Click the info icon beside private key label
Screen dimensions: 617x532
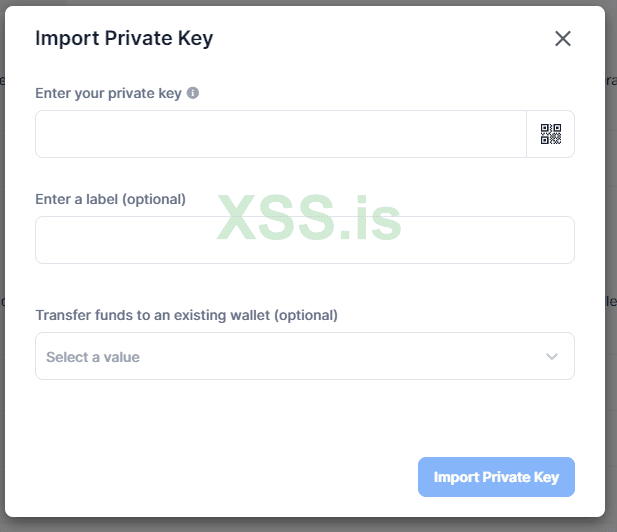point(193,93)
